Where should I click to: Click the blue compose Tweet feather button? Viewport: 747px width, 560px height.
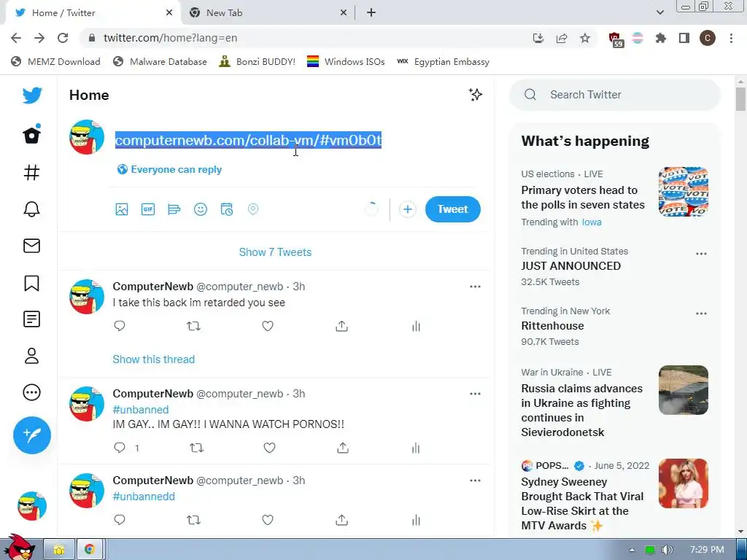tap(32, 435)
